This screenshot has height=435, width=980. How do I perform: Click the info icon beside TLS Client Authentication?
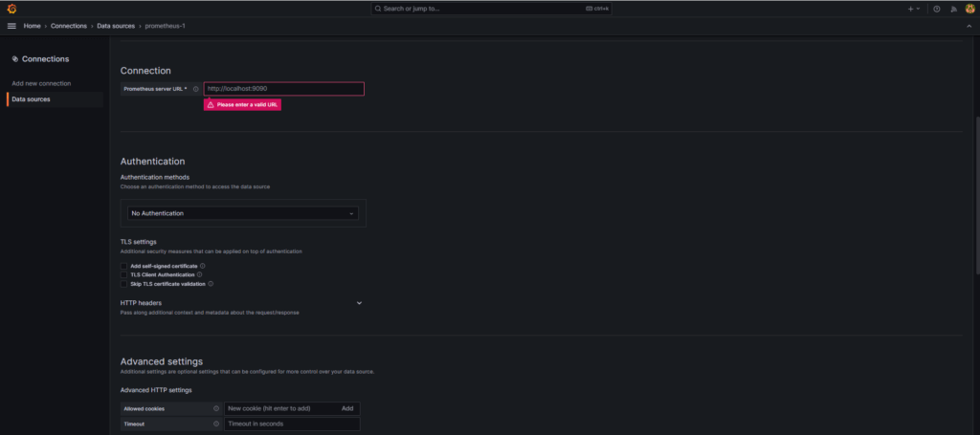[199, 274]
